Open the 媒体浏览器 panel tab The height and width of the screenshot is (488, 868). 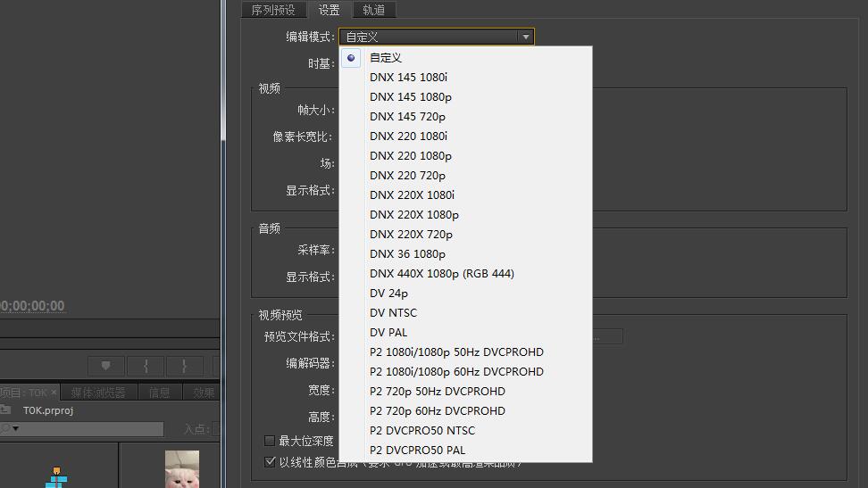98,393
